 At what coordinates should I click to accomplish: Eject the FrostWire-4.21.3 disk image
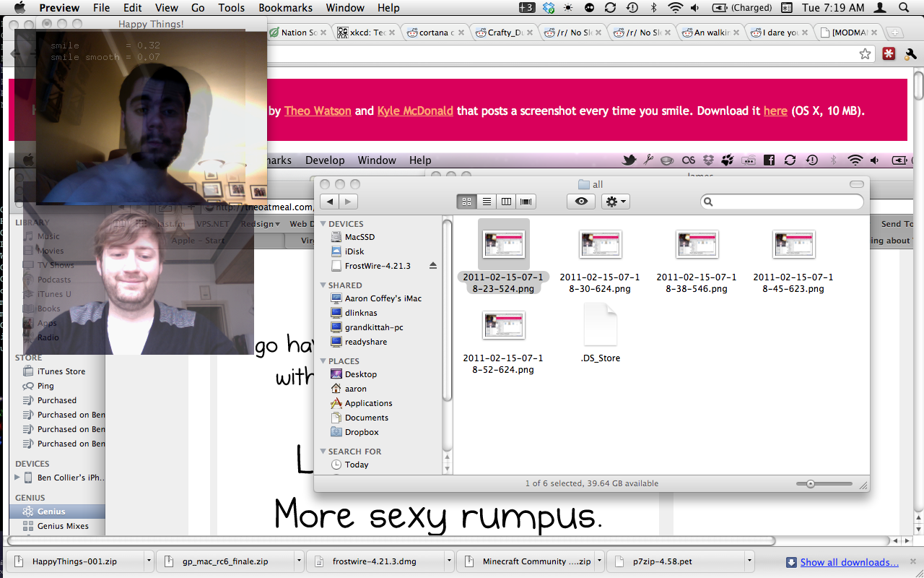point(433,266)
